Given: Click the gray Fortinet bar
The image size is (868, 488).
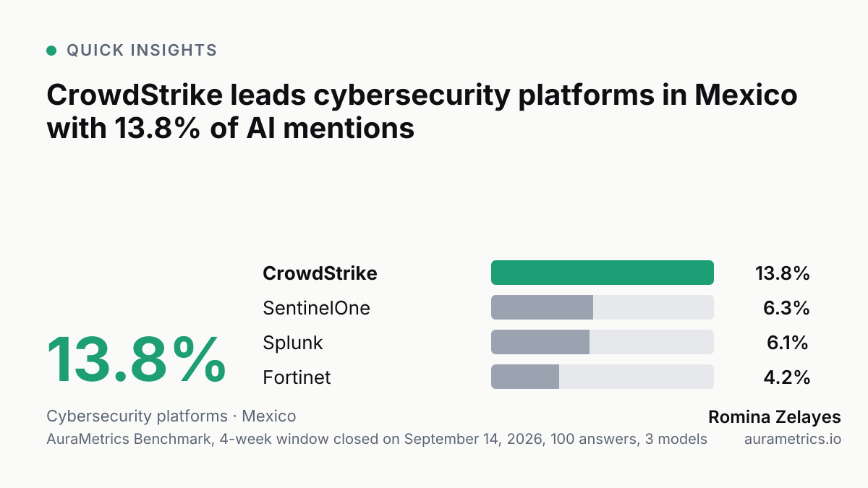Looking at the screenshot, I should [x=525, y=377].
